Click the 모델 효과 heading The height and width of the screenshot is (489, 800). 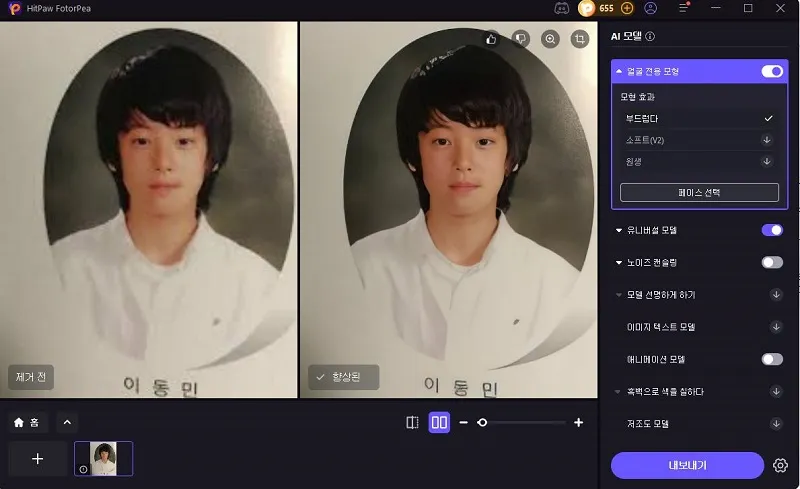(637, 96)
